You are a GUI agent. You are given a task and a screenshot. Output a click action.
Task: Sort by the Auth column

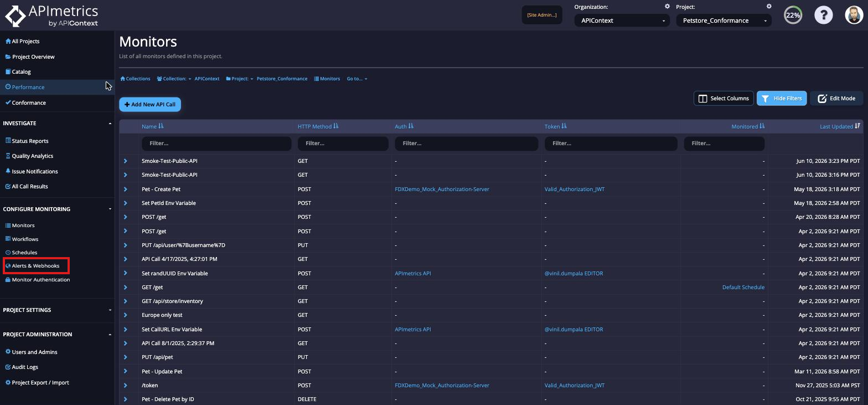pyautogui.click(x=404, y=126)
